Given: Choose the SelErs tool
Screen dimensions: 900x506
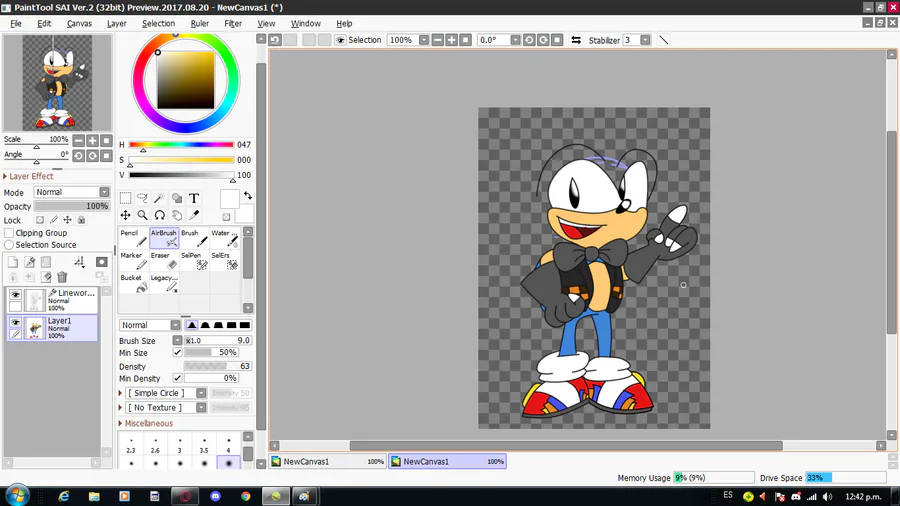Looking at the screenshot, I should (x=225, y=260).
